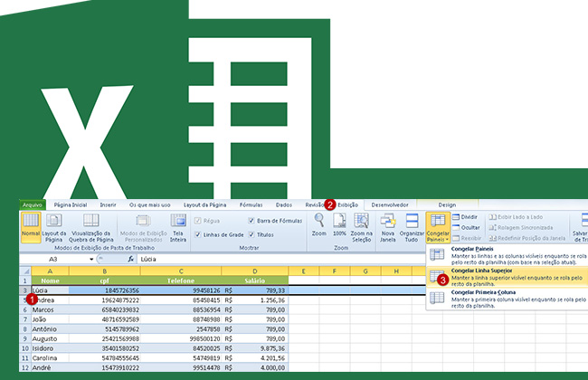Select the Normal view button

click(x=31, y=228)
